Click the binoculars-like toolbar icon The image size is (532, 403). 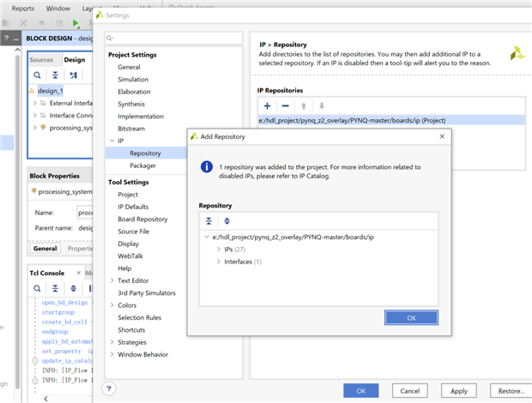coord(41,23)
